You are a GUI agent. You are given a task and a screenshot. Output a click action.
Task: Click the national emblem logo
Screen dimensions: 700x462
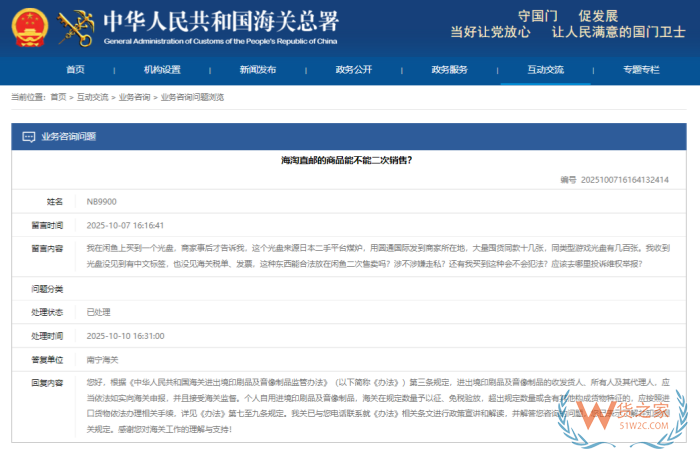click(x=29, y=28)
